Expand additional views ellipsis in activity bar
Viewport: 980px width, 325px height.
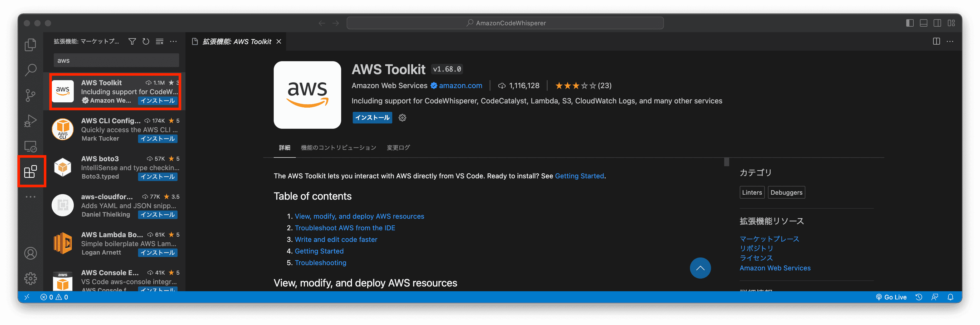coord(31,197)
